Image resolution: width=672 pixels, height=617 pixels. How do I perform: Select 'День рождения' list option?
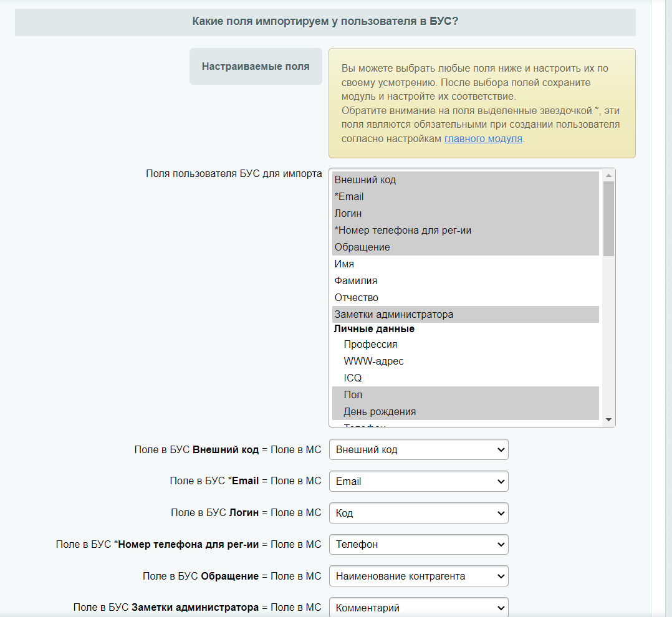tap(380, 412)
